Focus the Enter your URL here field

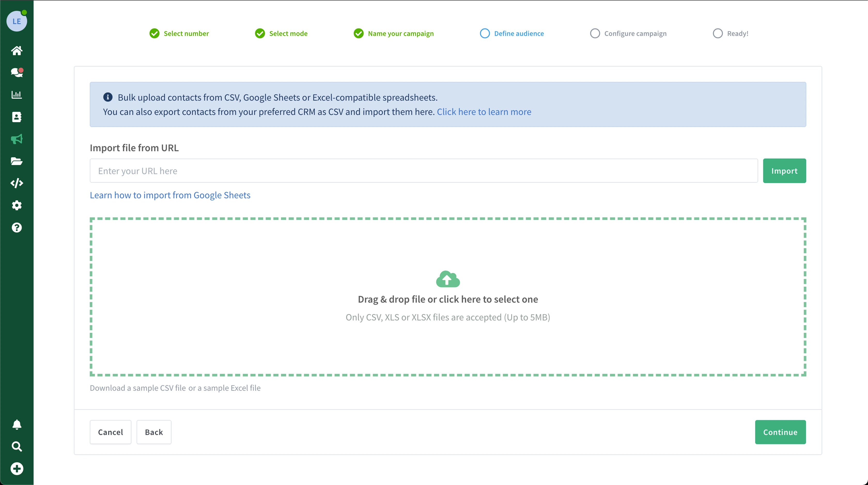(x=424, y=171)
